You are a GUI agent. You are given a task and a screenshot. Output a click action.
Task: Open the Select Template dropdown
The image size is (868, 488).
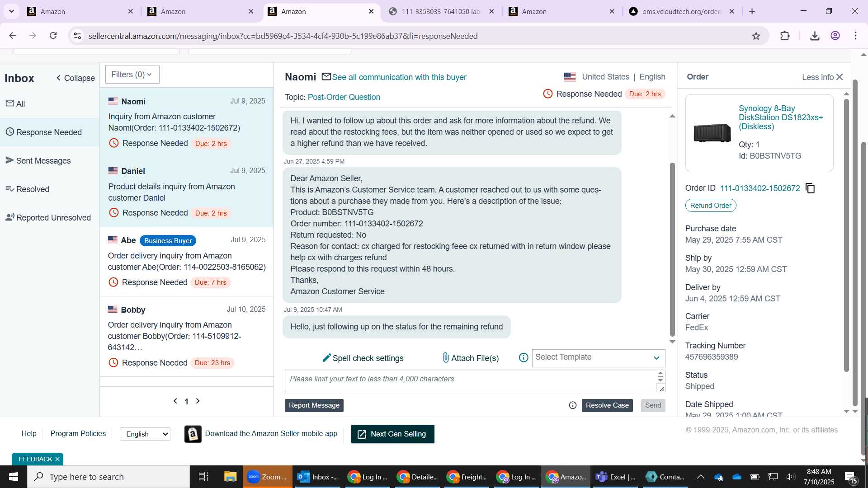point(598,357)
